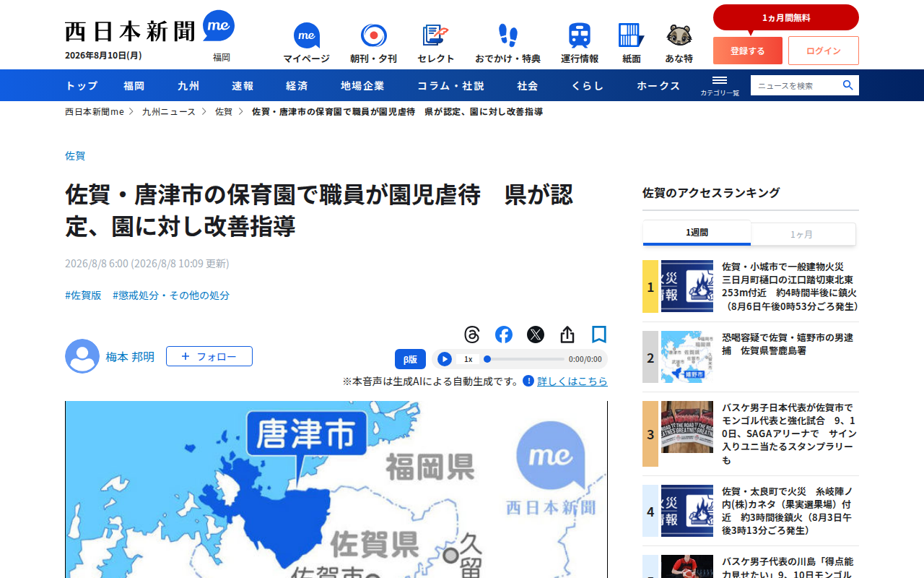Switch ranking to 1週間 tab
This screenshot has height=578, width=924.
[x=697, y=233]
